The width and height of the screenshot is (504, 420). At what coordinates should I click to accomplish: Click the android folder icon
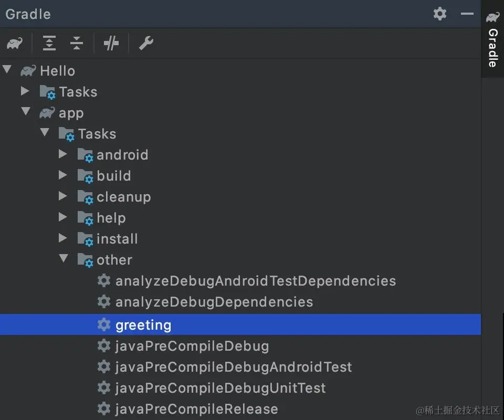coord(86,155)
